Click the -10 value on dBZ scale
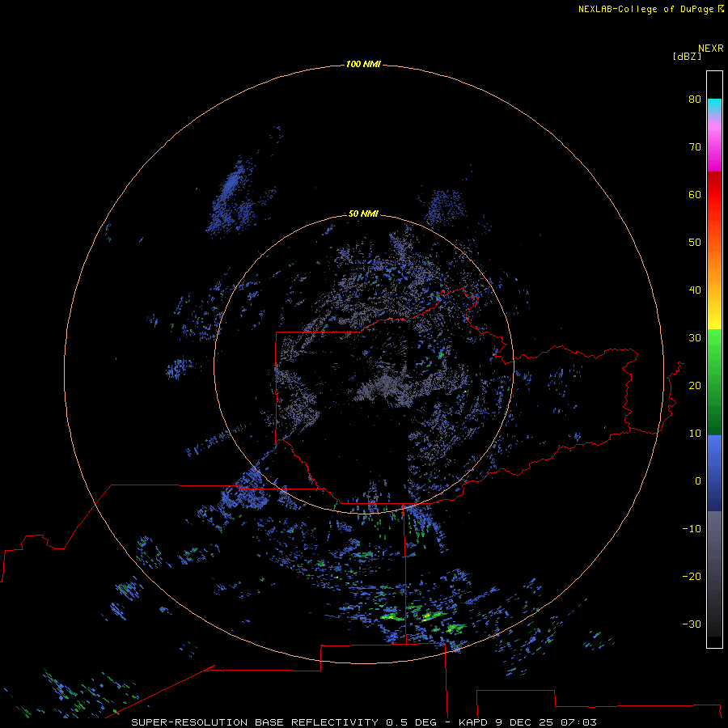Viewport: 728px width, 728px height. 692,529
